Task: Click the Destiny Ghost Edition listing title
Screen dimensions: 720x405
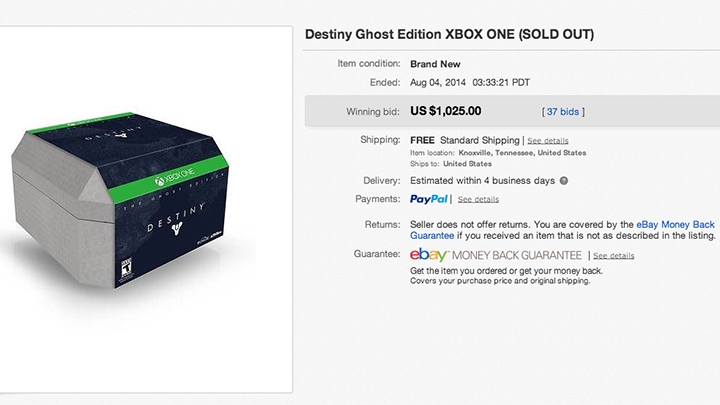Action: pyautogui.click(x=449, y=35)
